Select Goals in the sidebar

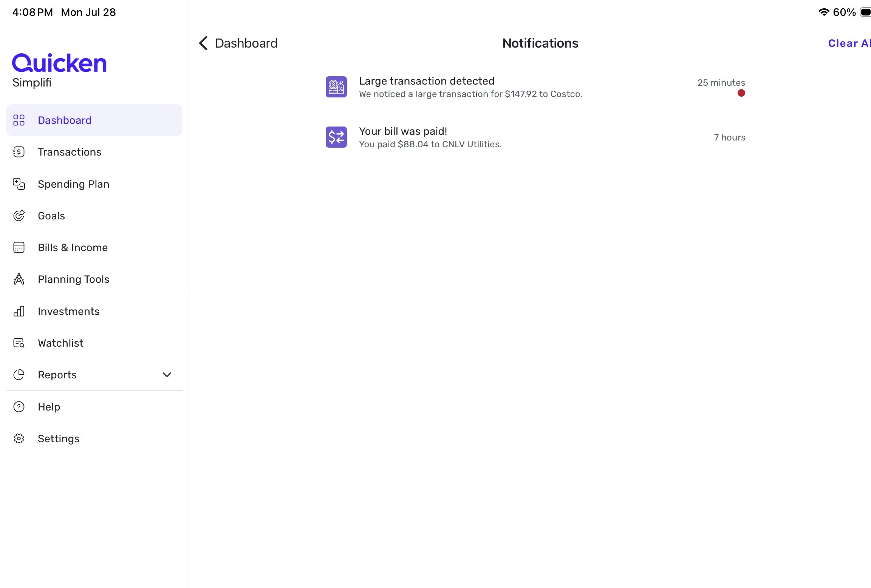94,216
